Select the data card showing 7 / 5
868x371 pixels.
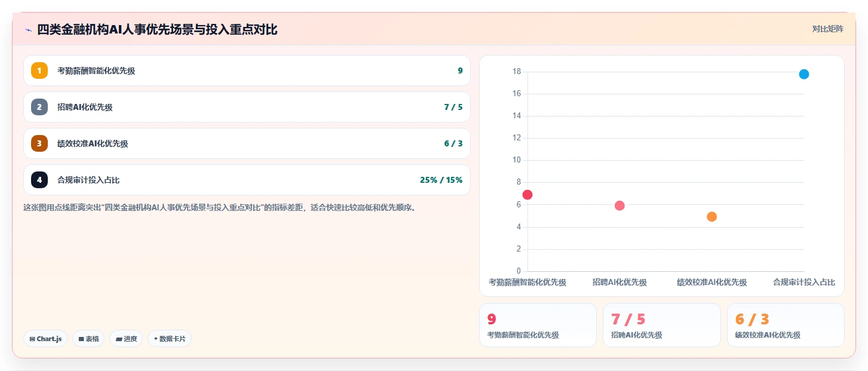pos(661,325)
